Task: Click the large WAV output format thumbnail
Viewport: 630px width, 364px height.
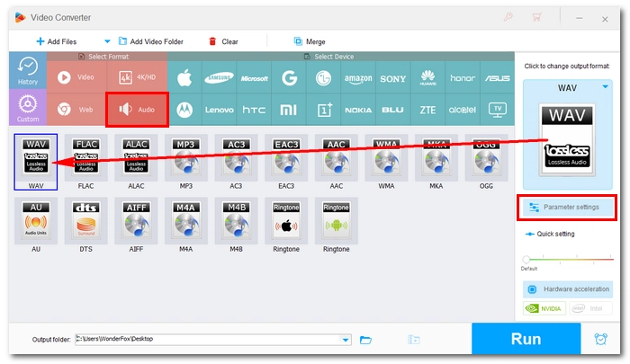Action: [x=567, y=139]
